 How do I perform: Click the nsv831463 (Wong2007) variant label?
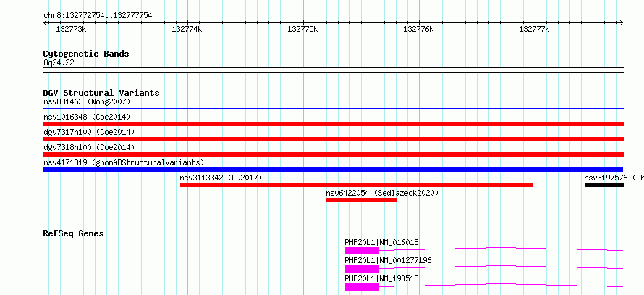pyautogui.click(x=87, y=101)
